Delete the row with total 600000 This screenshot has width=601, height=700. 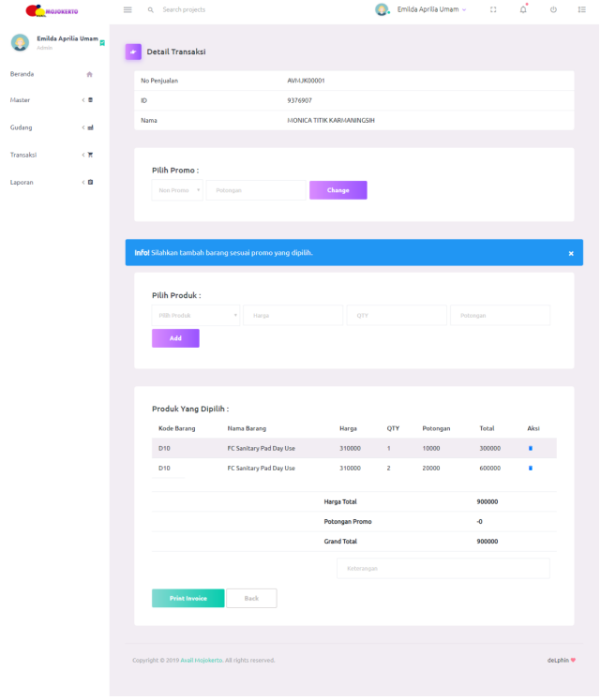coord(531,469)
